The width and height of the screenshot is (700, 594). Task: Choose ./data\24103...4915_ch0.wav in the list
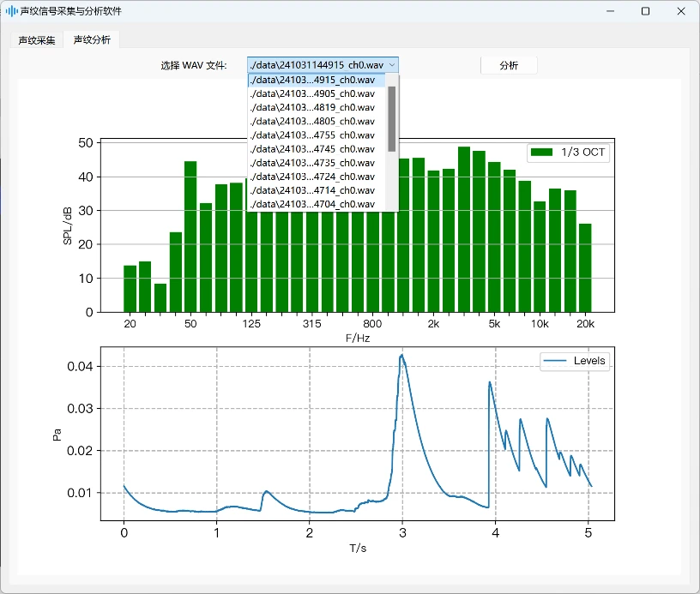click(x=317, y=80)
